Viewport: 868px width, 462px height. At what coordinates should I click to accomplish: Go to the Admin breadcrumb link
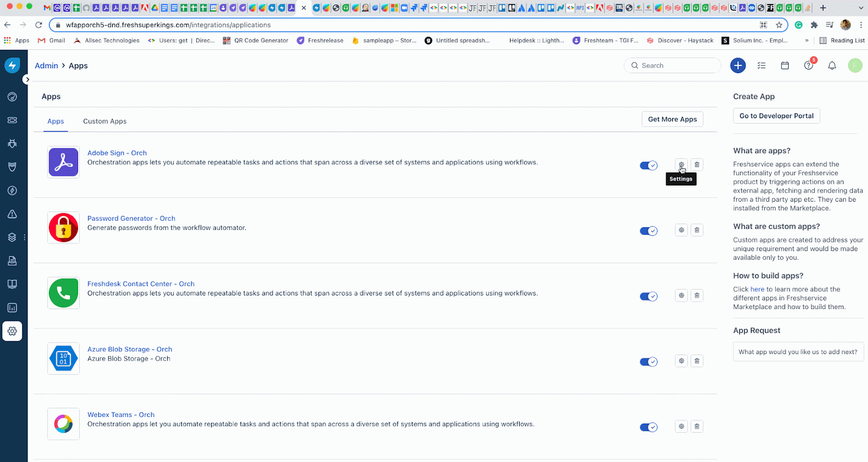click(x=47, y=66)
